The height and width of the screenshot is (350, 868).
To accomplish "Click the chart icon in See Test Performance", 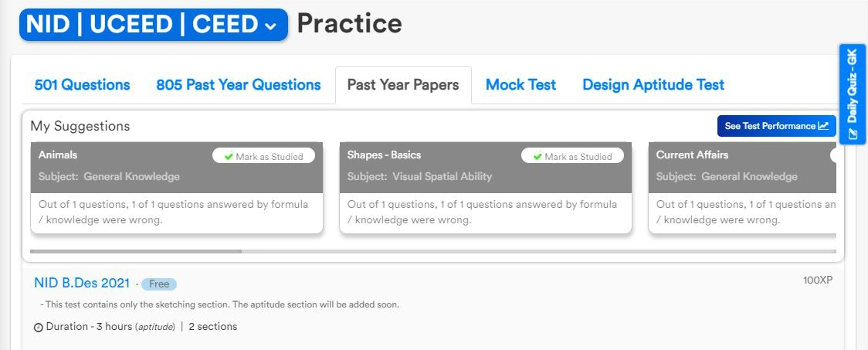I will point(823,126).
